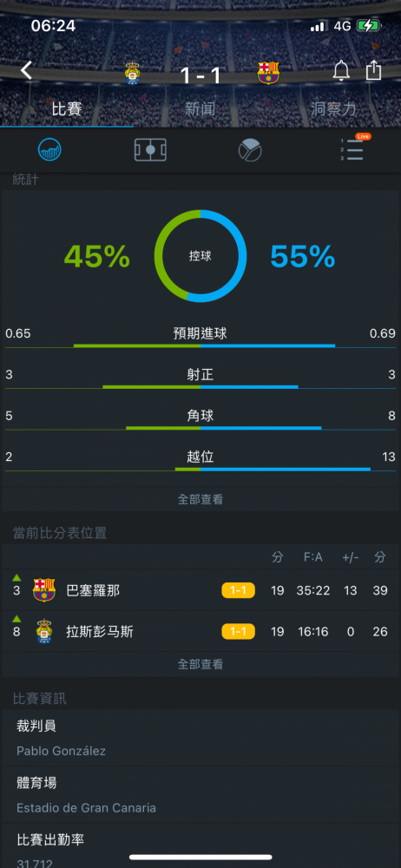Expand full standings via 全部查看

200,664
